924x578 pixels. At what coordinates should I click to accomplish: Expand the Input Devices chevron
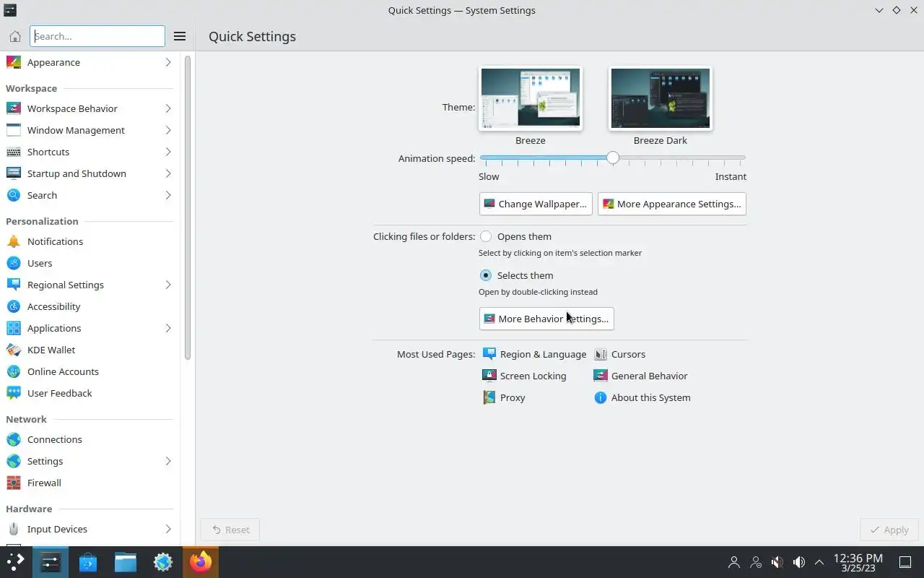pyautogui.click(x=167, y=529)
